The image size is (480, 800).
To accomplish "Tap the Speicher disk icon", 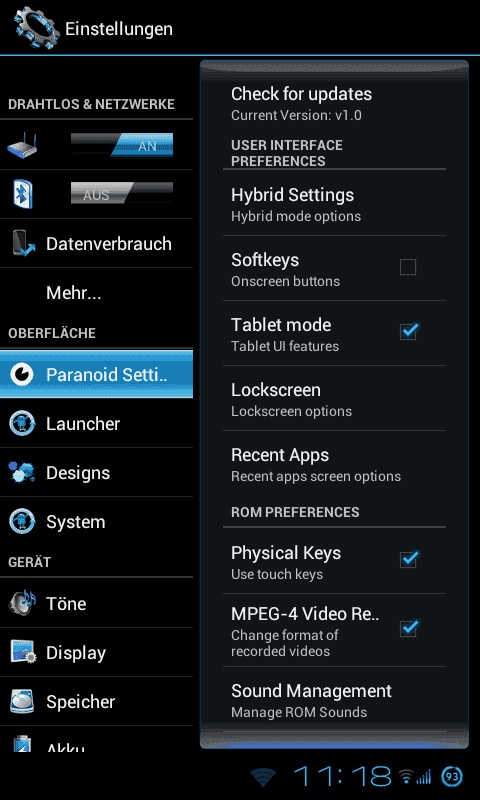I will (x=22, y=701).
